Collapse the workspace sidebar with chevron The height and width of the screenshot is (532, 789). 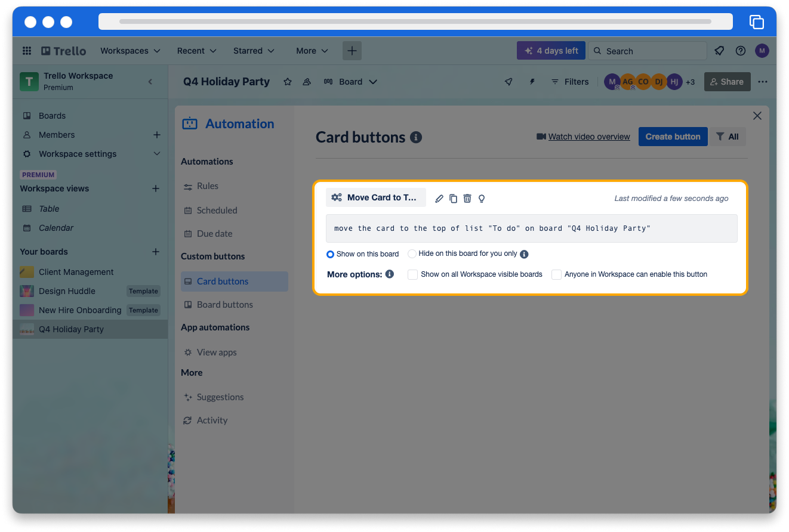click(150, 82)
